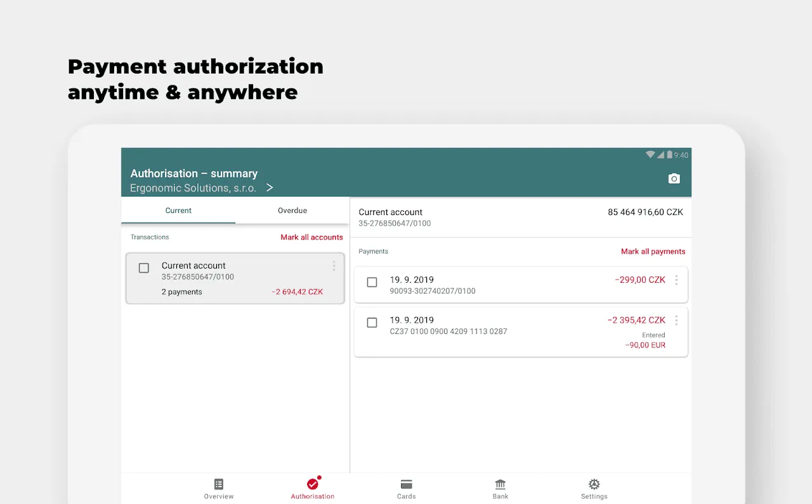Viewport: 812px width, 504px height.
Task: Click the CZ37 0100 0900 4209 1113 0287 IBAN
Action: (x=449, y=332)
